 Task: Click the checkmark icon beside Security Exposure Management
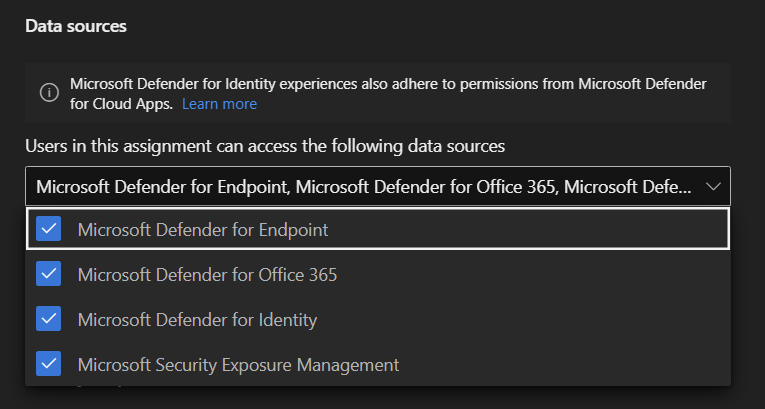pyautogui.click(x=48, y=364)
